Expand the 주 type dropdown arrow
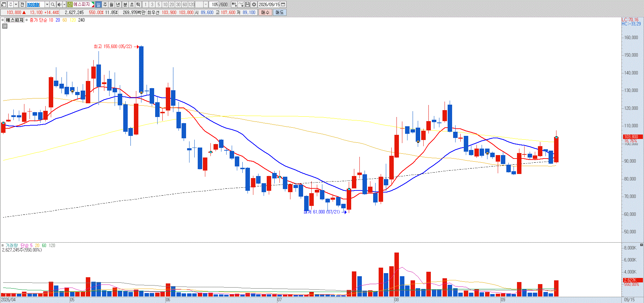Screen dimensions: 644x303 pyautogui.click(x=16, y=4)
